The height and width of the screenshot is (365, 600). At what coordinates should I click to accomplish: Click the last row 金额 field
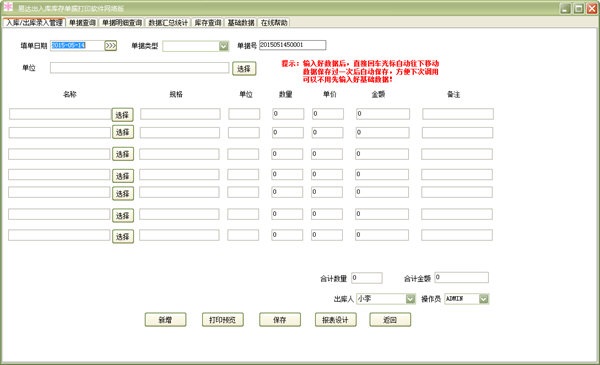point(382,235)
